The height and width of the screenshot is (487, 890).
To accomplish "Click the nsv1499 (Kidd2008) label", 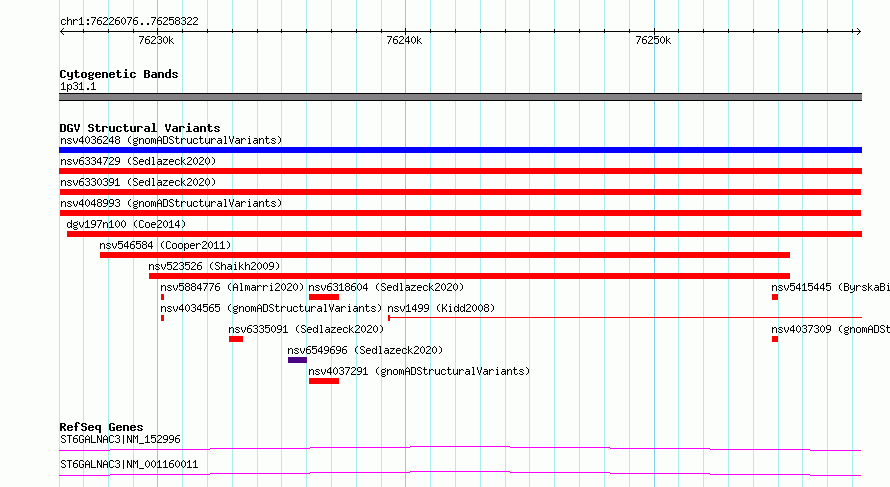I will click(441, 308).
